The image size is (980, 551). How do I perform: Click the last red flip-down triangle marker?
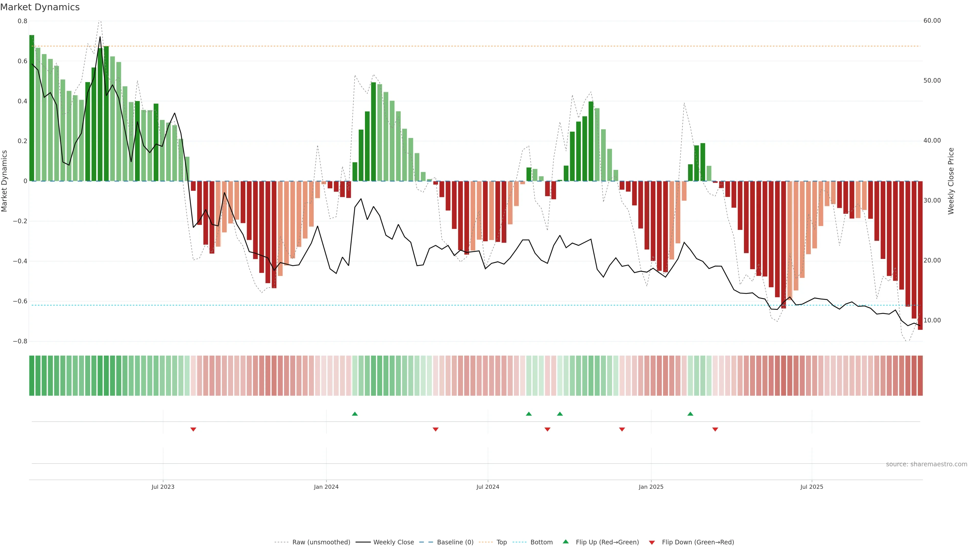pyautogui.click(x=715, y=429)
